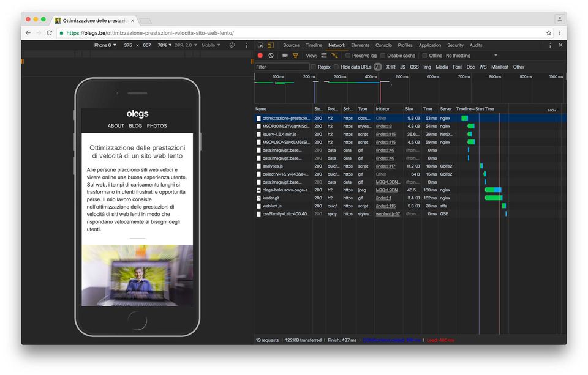The height and width of the screenshot is (375, 588).
Task: Activate the inspect element picker icon
Action: (x=260, y=45)
